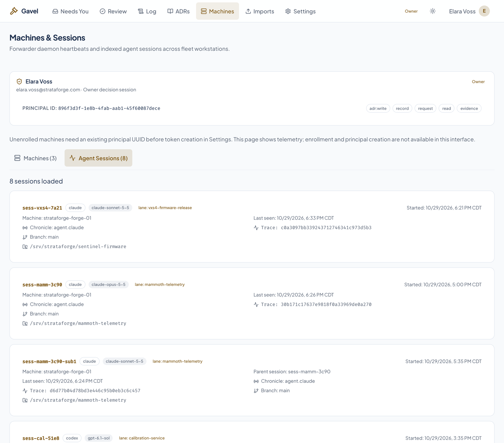Click the claude-opus-5-5 model chip

[108, 284]
